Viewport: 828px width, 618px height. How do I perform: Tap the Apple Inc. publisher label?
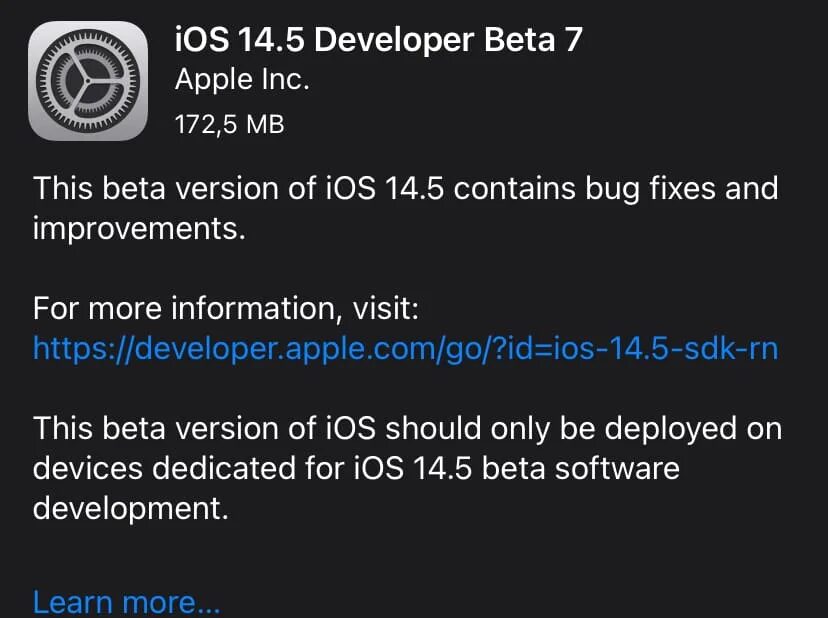point(241,81)
